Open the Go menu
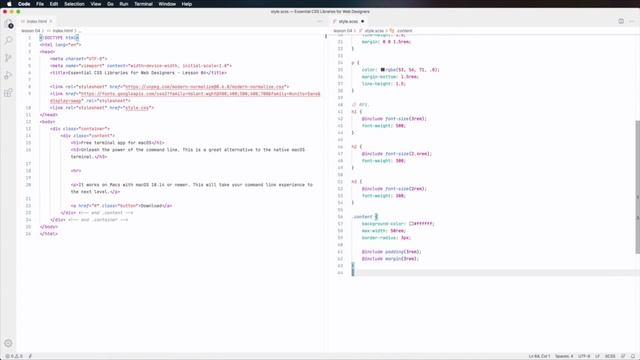Screen dimensions: 640x360 pos(110,4)
